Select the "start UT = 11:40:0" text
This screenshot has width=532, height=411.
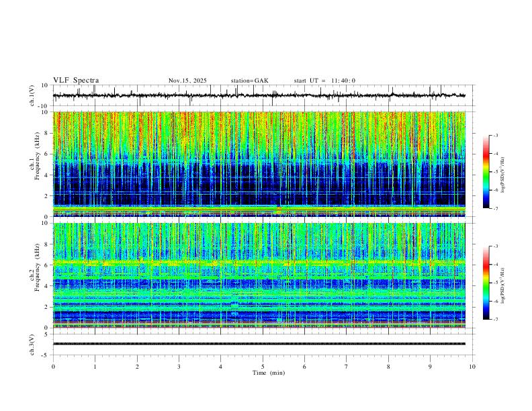coord(324,81)
